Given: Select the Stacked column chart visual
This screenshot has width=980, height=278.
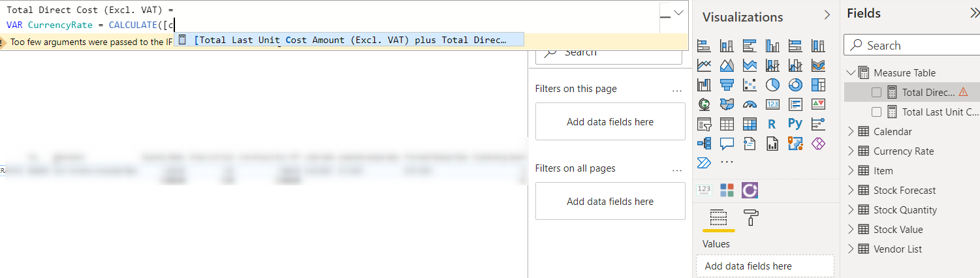Looking at the screenshot, I should tap(727, 46).
